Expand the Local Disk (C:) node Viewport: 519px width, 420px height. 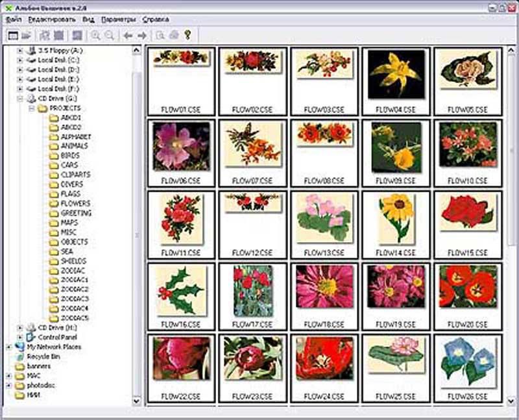(x=20, y=60)
